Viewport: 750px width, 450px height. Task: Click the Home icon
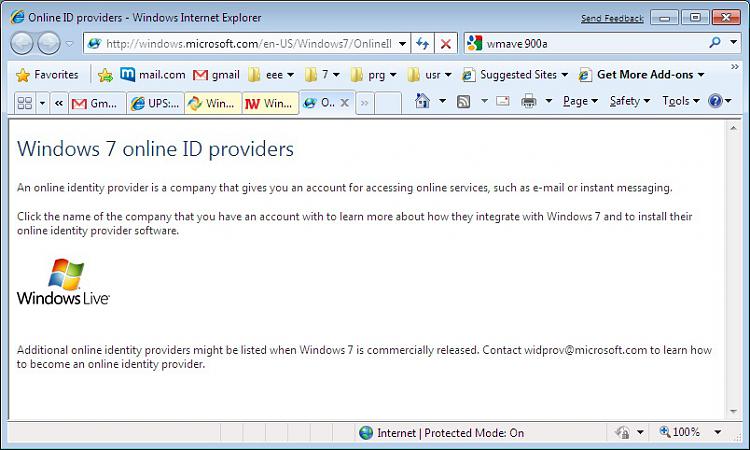pyautogui.click(x=422, y=101)
